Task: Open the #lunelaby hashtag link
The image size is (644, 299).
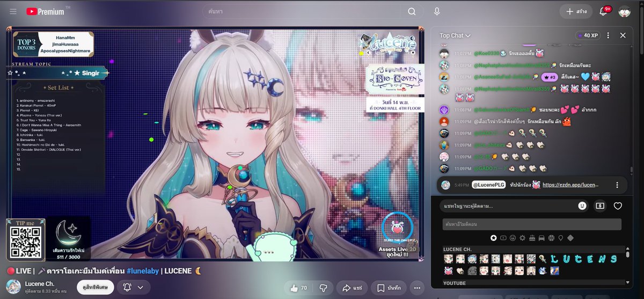Action: point(143,271)
